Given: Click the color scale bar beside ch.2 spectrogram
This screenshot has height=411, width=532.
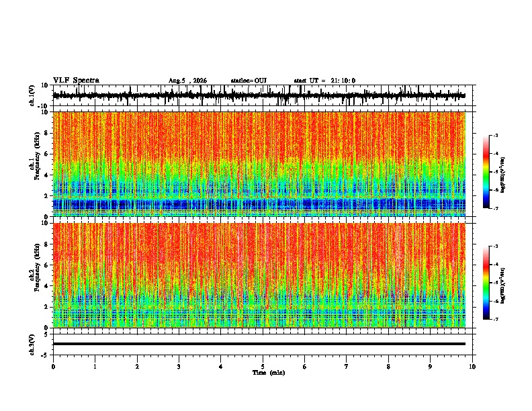Looking at the screenshot, I should [x=486, y=283].
